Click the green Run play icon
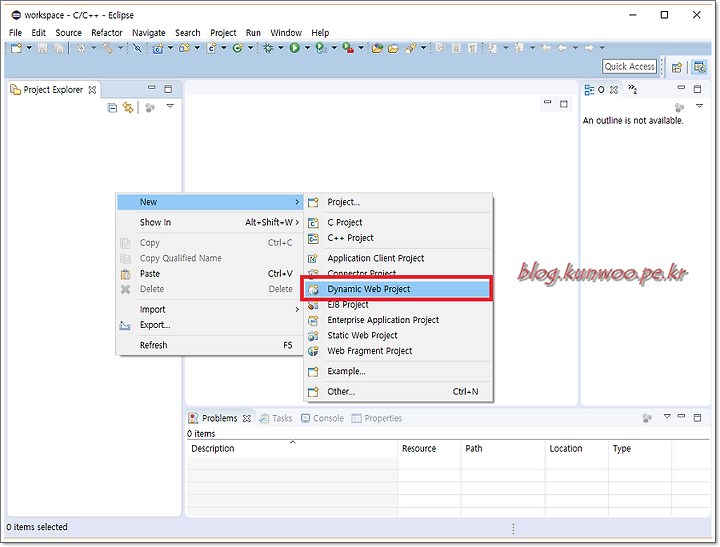Viewport: 720px width, 547px height. (x=294, y=48)
